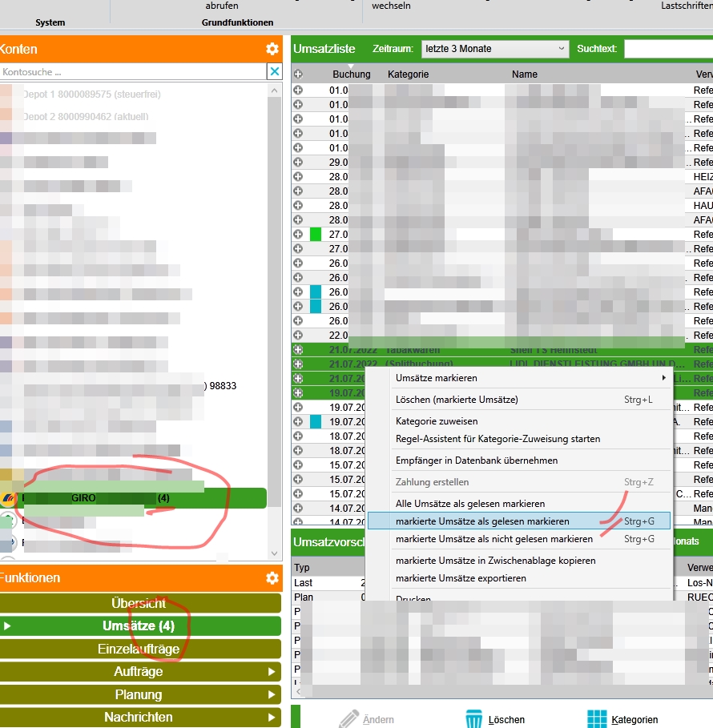The image size is (713, 728).
Task: Choose Löschen (markierte Umsätze) from the context menu
Action: pos(519,400)
